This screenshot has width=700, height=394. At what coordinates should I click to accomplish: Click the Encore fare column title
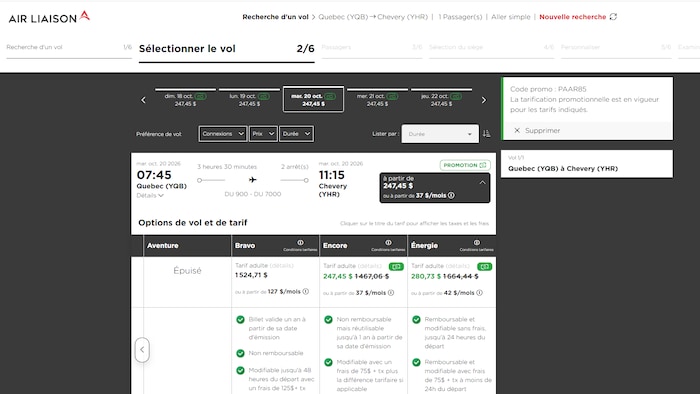(x=335, y=245)
